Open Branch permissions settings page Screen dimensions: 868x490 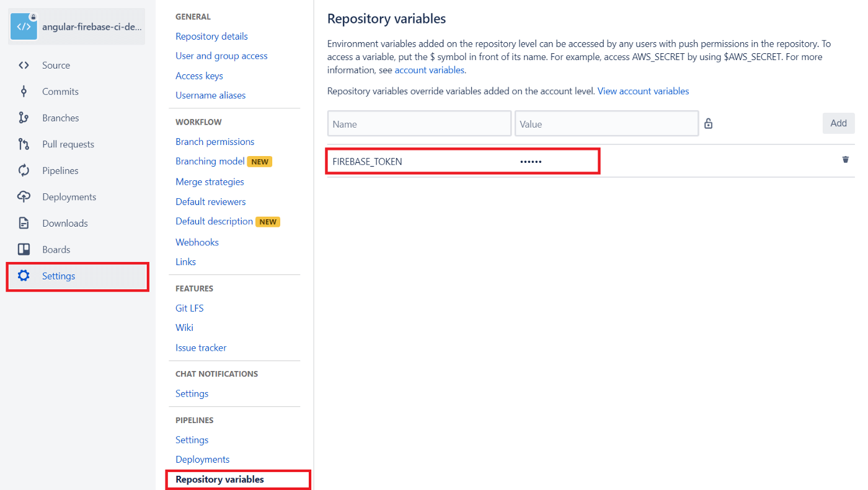[215, 142]
